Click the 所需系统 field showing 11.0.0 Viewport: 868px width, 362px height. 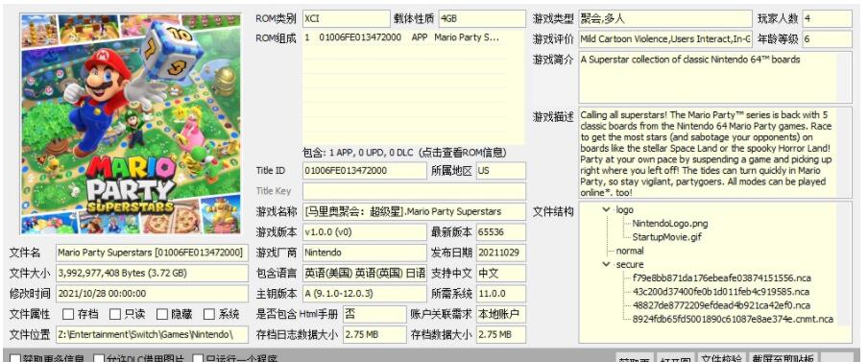tap(500, 294)
